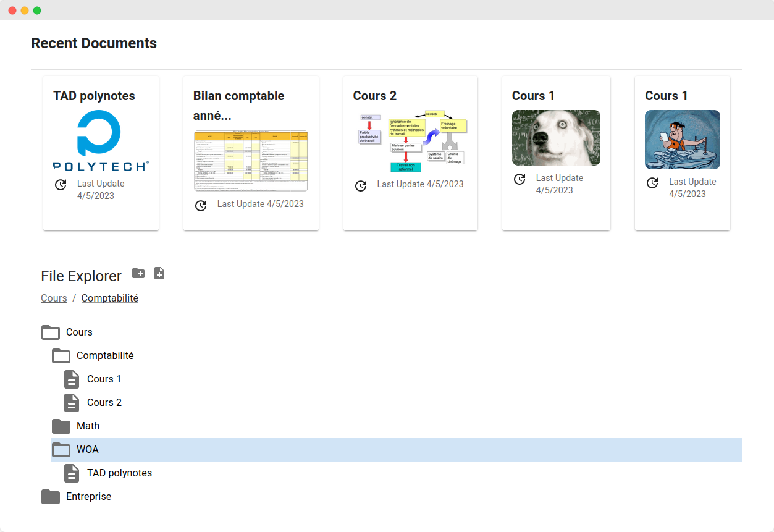
Task: Click the Bilan comptable anné... card title
Action: pyautogui.click(x=239, y=106)
